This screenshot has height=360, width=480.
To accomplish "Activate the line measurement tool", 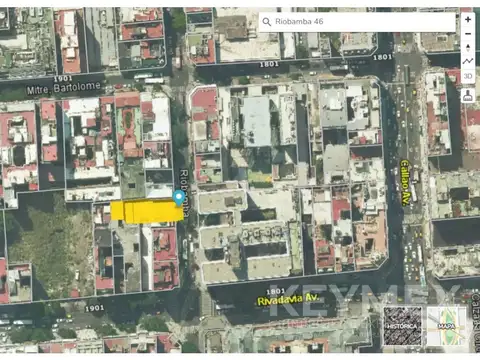I will click(x=468, y=61).
